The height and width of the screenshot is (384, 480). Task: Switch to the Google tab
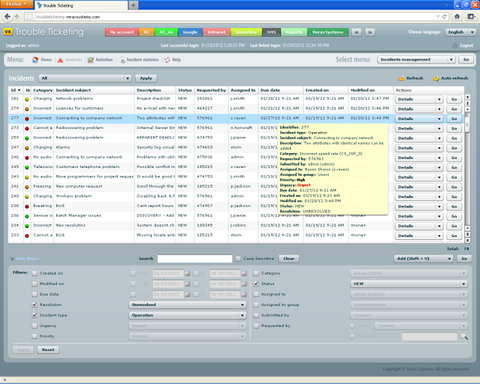click(x=190, y=32)
